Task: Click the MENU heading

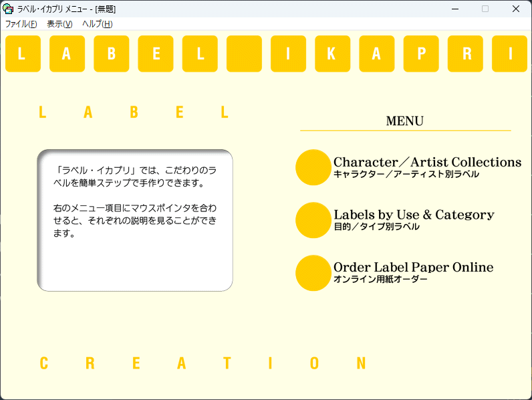Action: pyautogui.click(x=405, y=121)
